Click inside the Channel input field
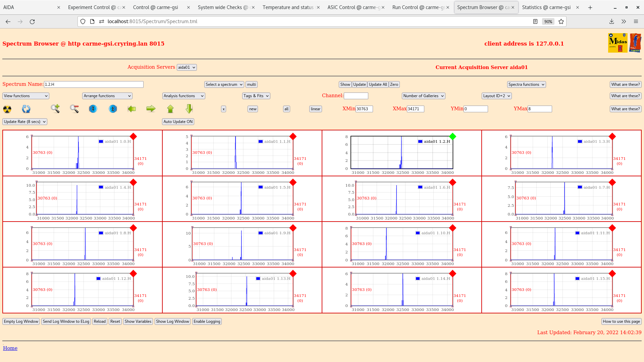The width and height of the screenshot is (644, 362). coord(356,96)
